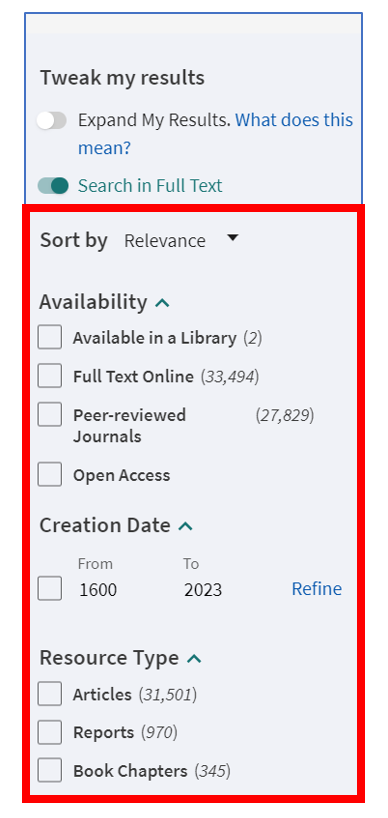388x818 pixels.
Task: Open the 'What does this mean?' link
Action: pyautogui.click(x=215, y=134)
